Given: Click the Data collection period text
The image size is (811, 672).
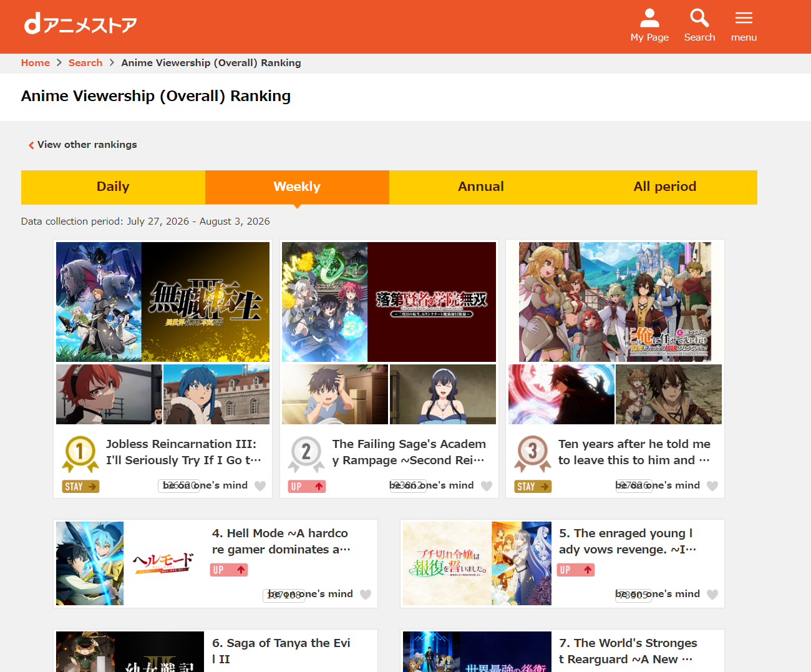Looking at the screenshot, I should (x=145, y=222).
